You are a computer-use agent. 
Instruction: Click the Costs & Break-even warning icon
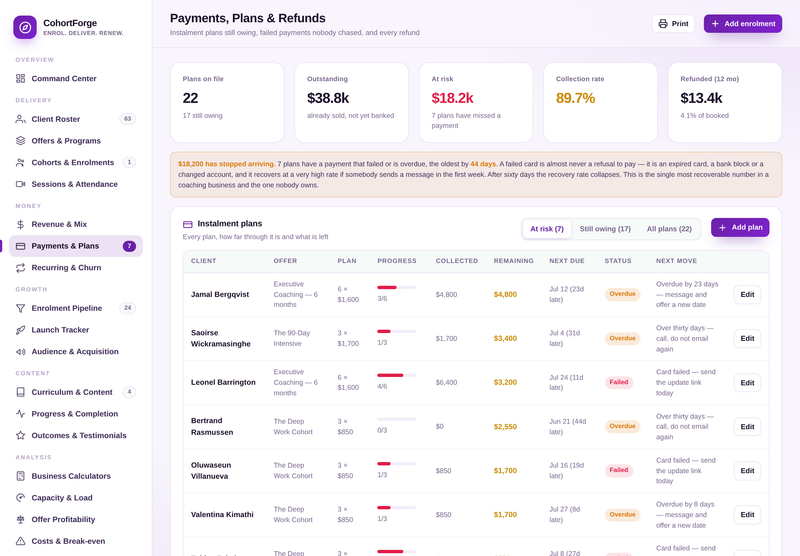coord(20,541)
